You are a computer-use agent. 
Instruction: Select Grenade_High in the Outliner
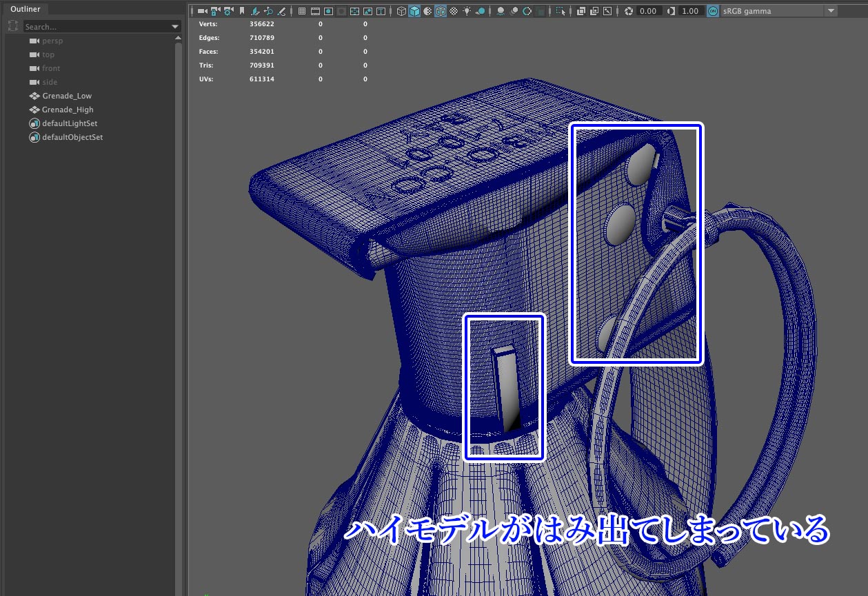tap(68, 109)
